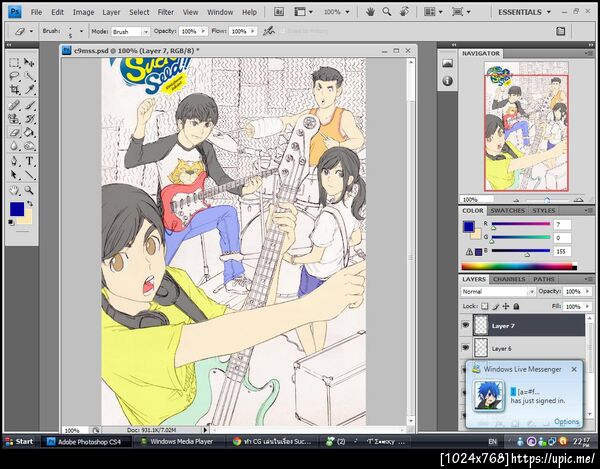
Task: Select the Line tool
Action: point(29,175)
